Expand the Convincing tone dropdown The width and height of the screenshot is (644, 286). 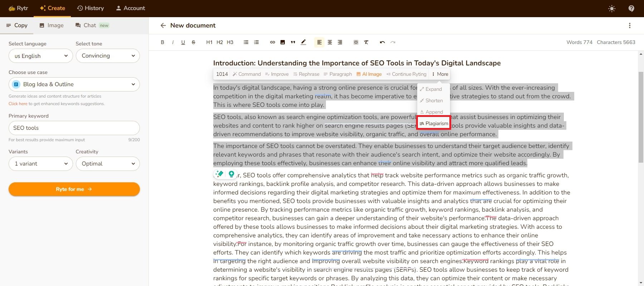click(x=108, y=56)
